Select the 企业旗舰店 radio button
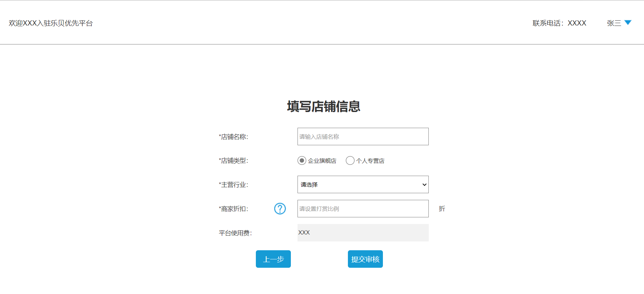 (302, 161)
